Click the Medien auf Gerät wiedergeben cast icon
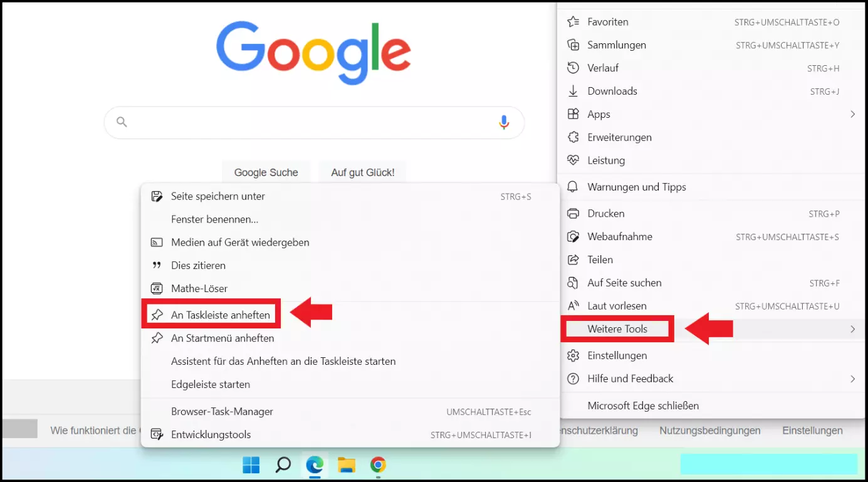868x482 pixels. coord(157,243)
